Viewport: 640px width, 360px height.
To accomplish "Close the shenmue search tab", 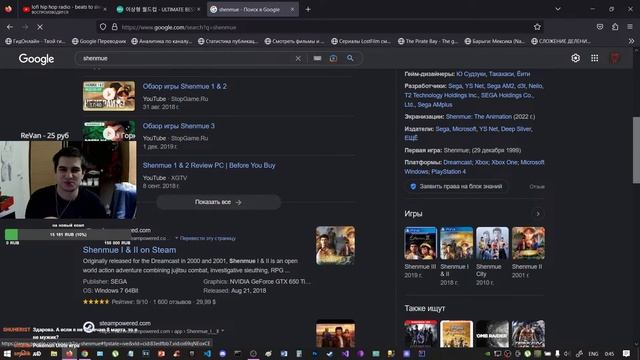I will (x=292, y=9).
